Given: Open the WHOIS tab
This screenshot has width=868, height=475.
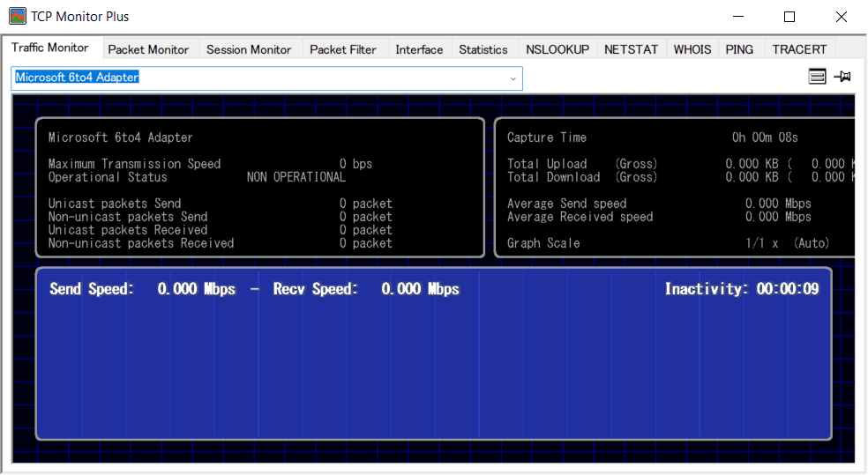Looking at the screenshot, I should pos(692,49).
